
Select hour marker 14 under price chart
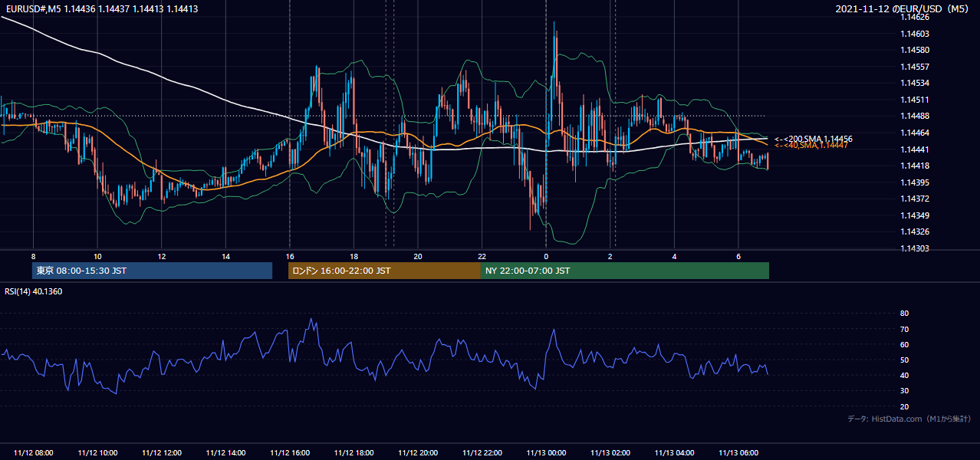tap(225, 255)
